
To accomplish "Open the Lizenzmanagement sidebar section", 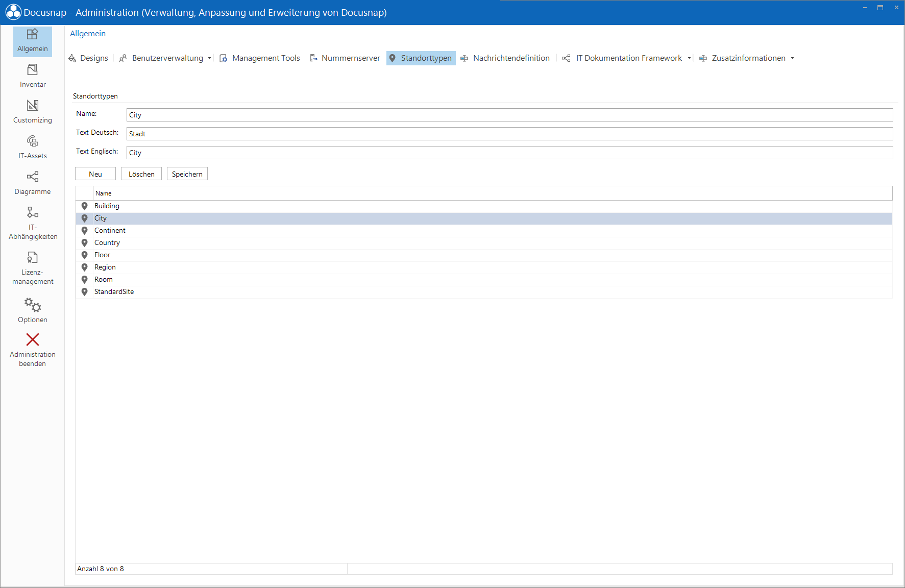I will point(33,268).
